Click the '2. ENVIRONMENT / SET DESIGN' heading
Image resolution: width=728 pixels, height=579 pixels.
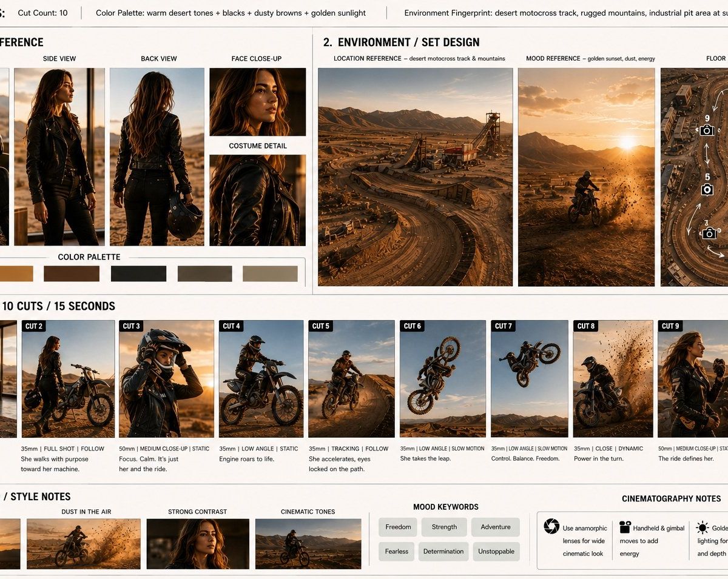click(x=401, y=42)
